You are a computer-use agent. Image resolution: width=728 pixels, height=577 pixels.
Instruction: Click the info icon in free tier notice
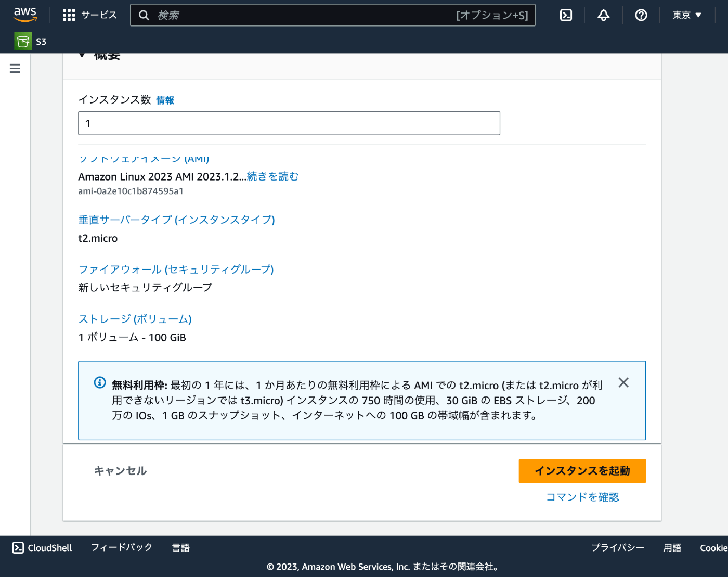[100, 382]
